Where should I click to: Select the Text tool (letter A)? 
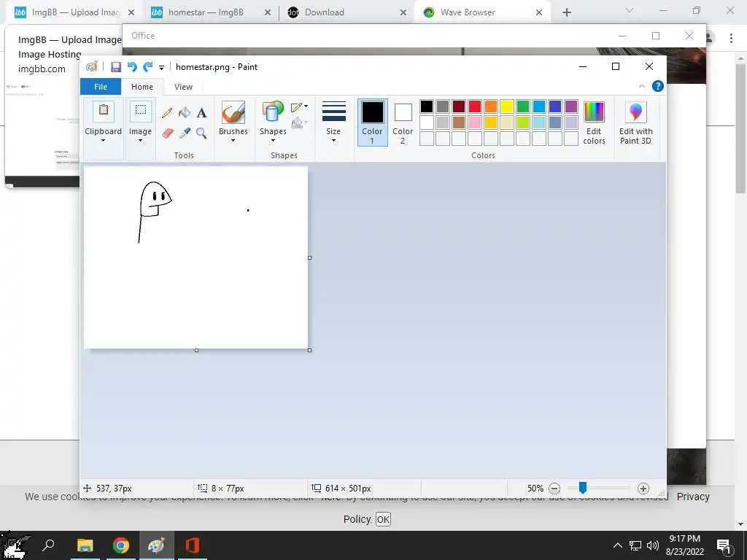coord(202,113)
